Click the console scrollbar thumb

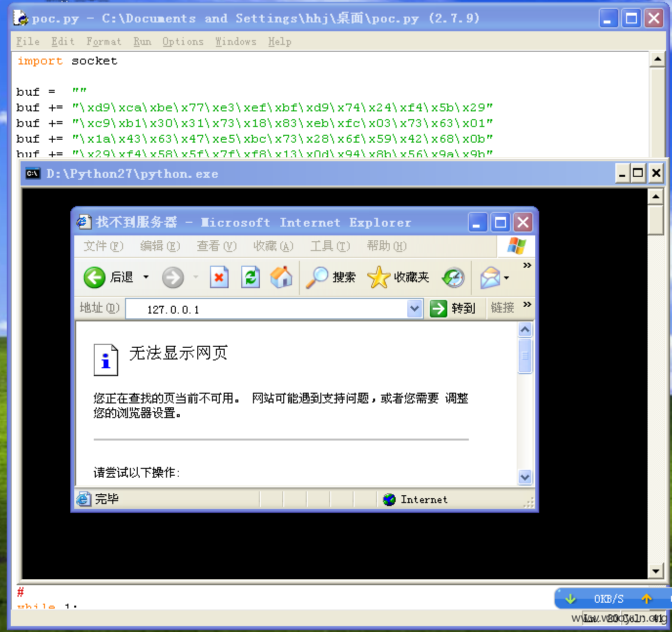(655, 220)
